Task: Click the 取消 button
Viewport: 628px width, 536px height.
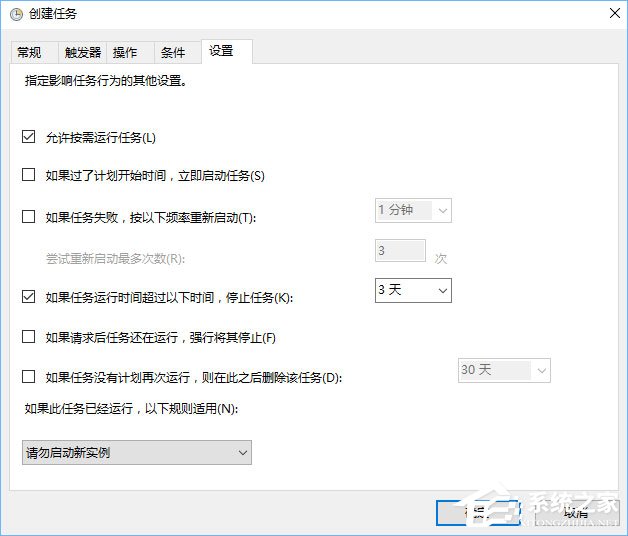Action: [576, 512]
